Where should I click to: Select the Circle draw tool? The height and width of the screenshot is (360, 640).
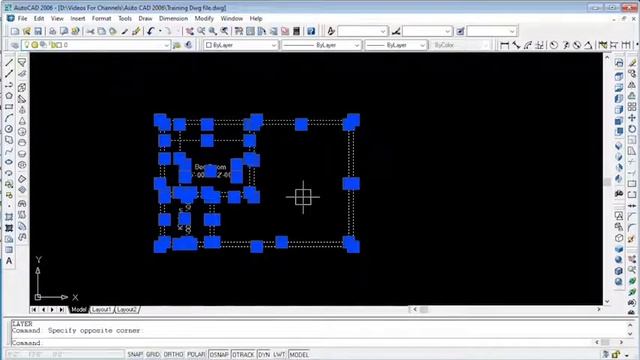(9, 129)
